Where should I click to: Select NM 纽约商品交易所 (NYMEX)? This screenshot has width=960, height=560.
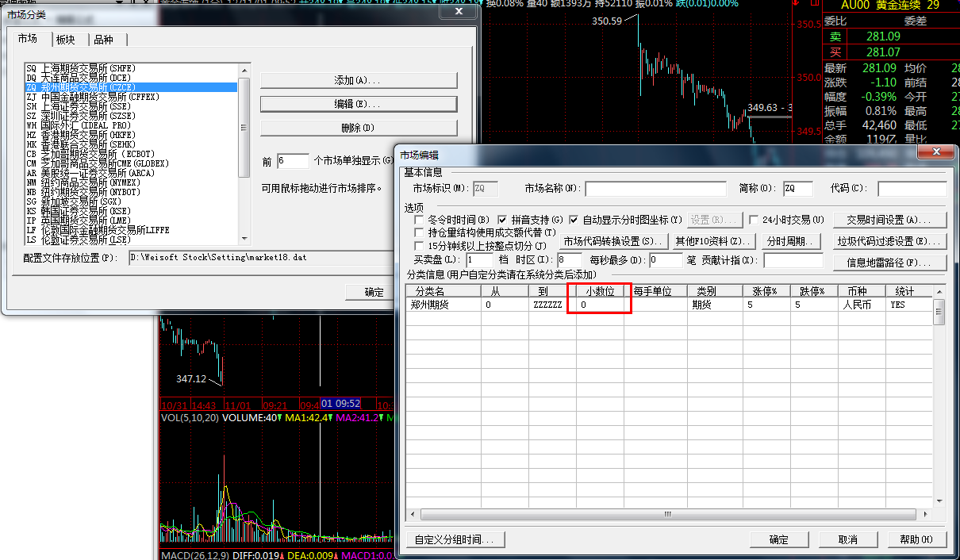click(131, 182)
